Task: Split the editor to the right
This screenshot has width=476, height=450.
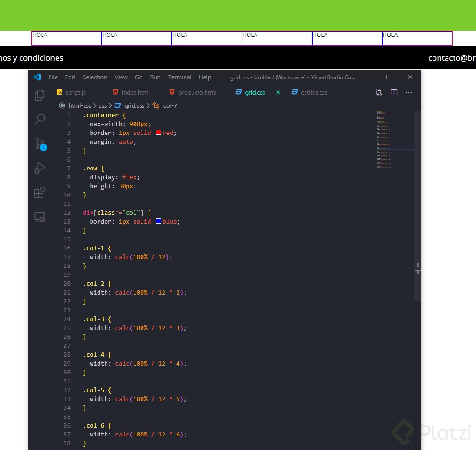Action: 394,92
